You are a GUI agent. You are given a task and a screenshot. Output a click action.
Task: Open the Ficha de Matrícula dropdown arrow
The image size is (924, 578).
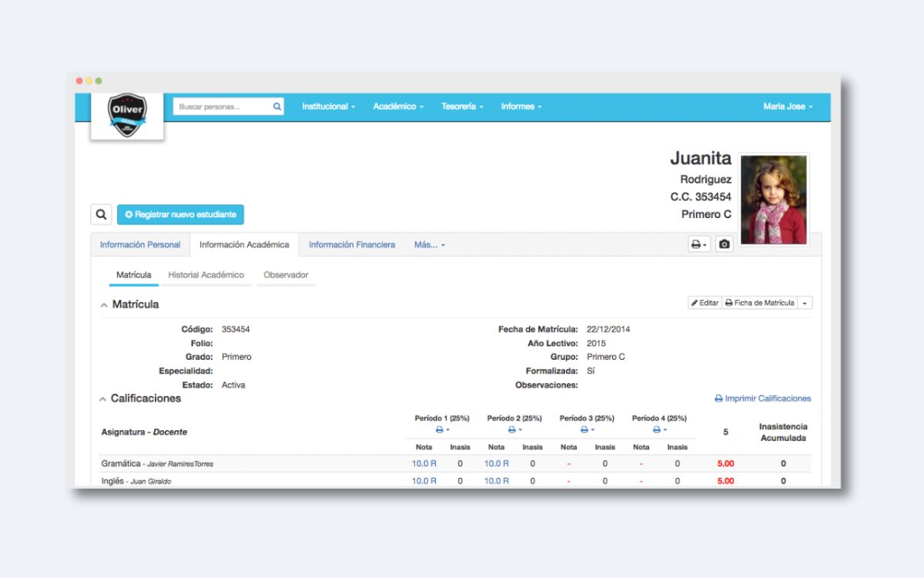coord(805,304)
